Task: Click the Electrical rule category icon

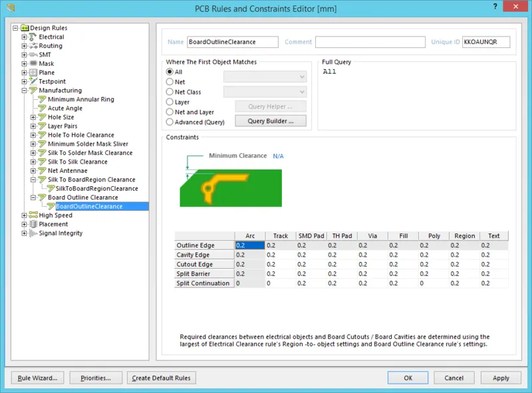Action: click(x=33, y=37)
